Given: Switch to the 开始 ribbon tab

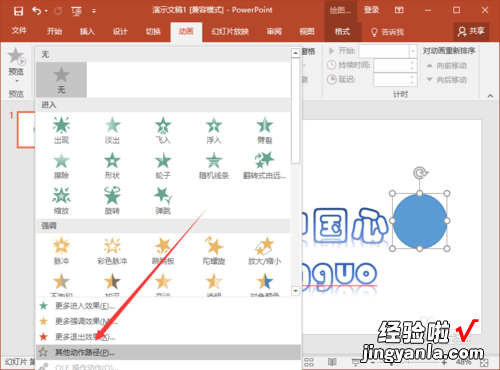Looking at the screenshot, I should click(54, 32).
